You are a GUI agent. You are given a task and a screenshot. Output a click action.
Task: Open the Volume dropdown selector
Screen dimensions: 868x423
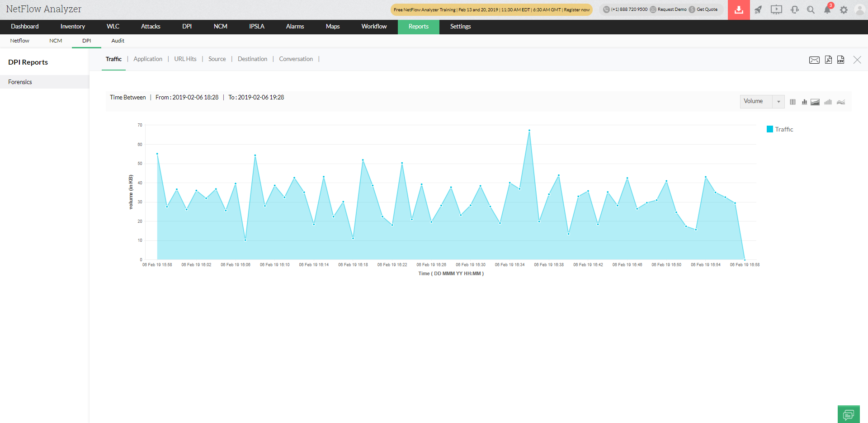756,101
